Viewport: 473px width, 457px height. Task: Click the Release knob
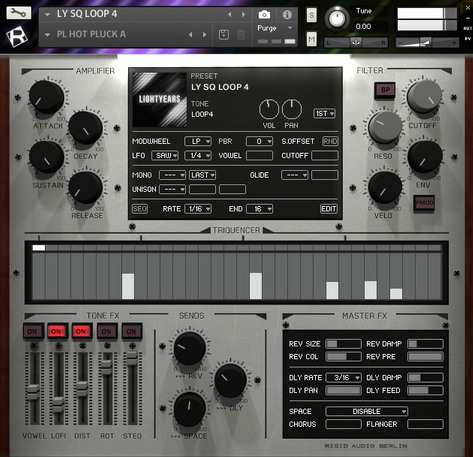click(x=85, y=187)
